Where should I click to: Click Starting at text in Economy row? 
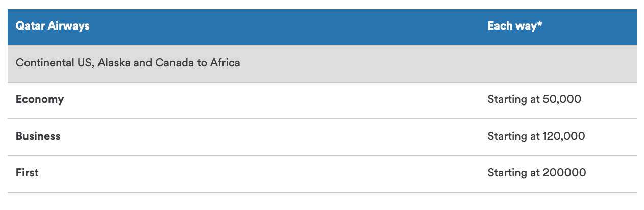coord(514,100)
